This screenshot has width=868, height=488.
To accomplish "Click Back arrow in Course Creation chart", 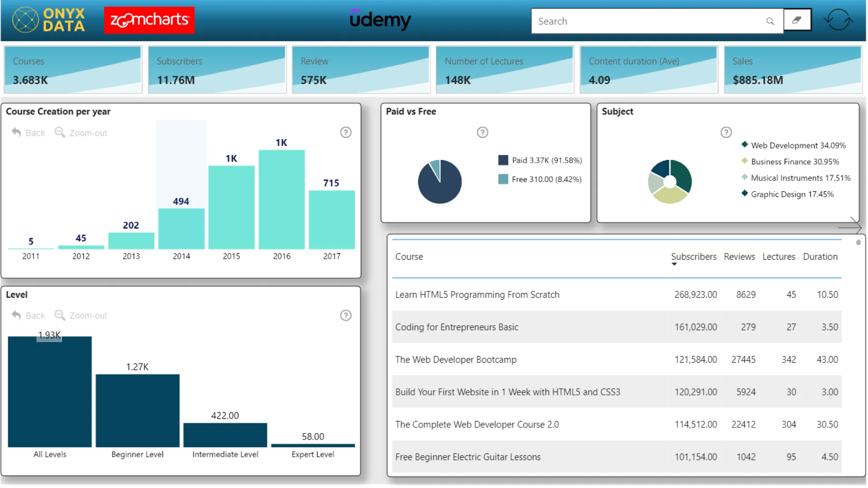I will click(28, 133).
